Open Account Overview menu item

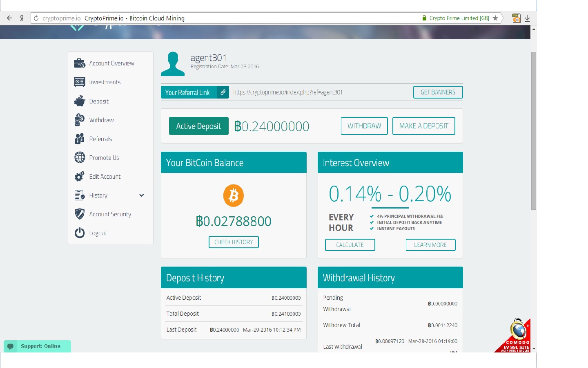click(x=111, y=63)
